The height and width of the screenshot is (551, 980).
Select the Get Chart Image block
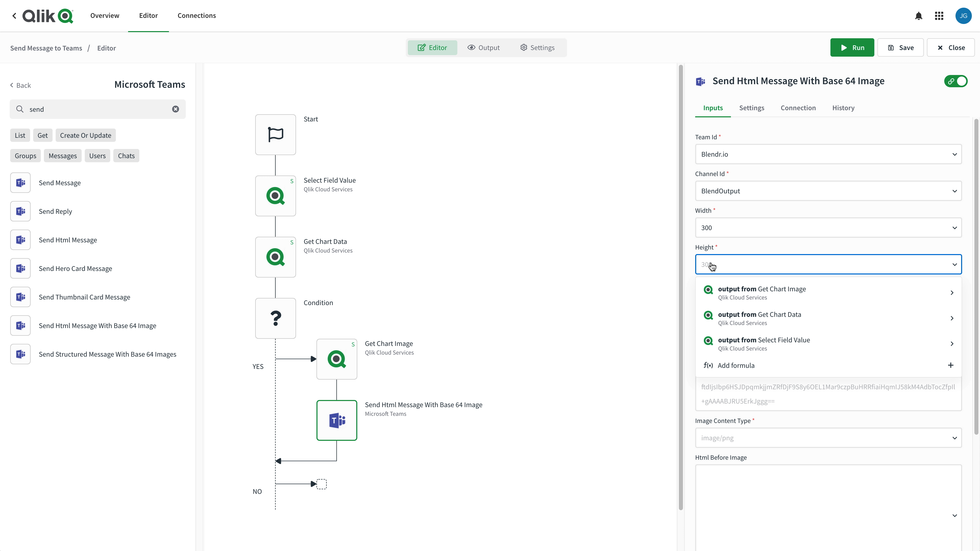[337, 359]
